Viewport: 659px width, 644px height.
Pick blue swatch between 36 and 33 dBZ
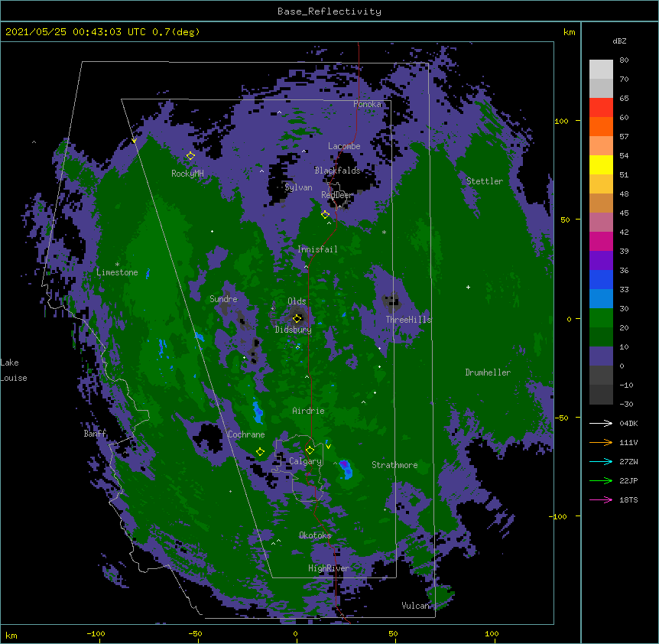point(601,279)
